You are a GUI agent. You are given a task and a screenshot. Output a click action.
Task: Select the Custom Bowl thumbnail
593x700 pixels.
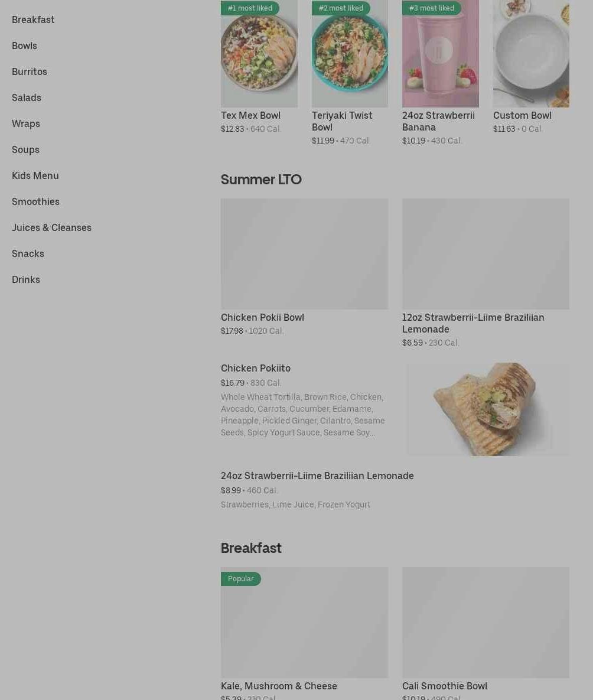[x=531, y=54]
